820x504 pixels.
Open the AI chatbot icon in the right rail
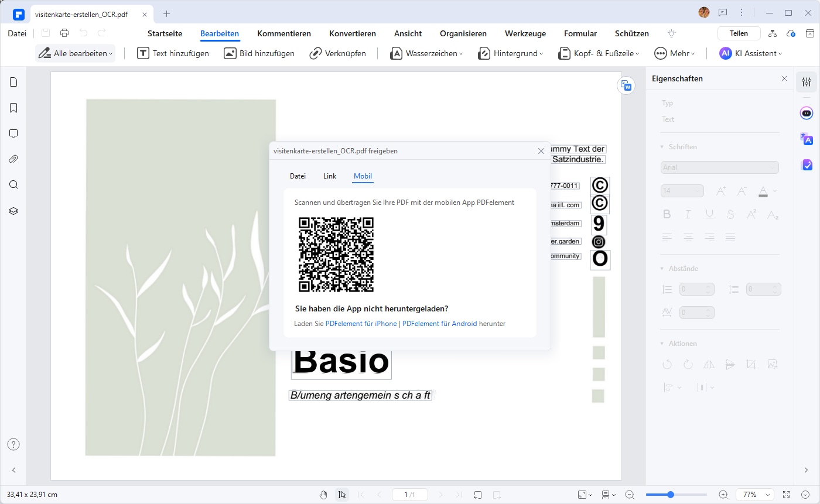click(x=807, y=113)
